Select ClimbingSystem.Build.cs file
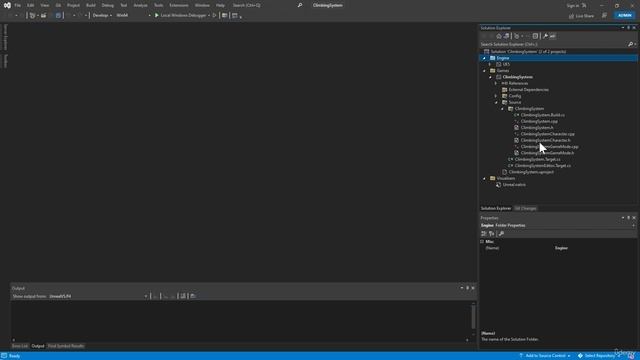Viewport: 640px width, 360px height. point(542,115)
